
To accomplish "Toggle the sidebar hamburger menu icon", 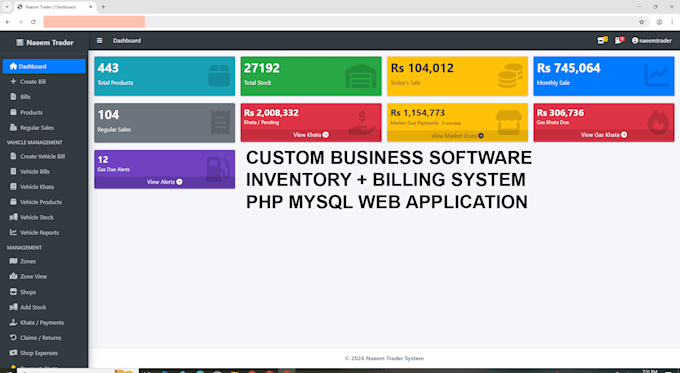I will click(99, 41).
